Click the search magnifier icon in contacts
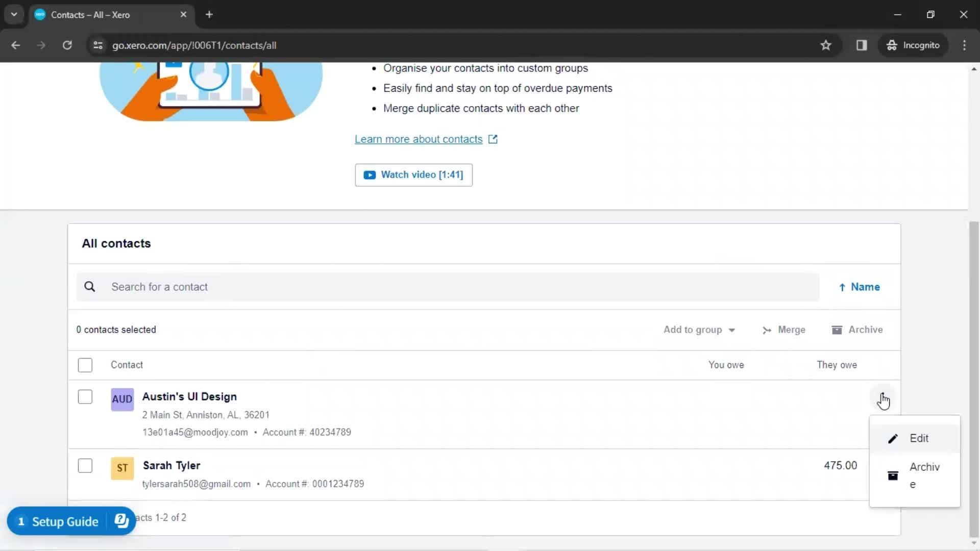The width and height of the screenshot is (980, 551). click(x=90, y=287)
